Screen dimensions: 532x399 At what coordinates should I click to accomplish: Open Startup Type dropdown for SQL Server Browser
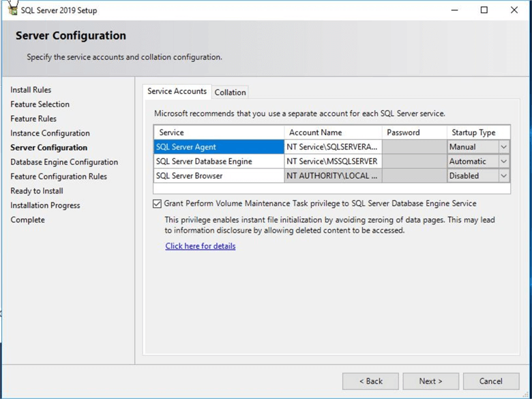(x=503, y=176)
